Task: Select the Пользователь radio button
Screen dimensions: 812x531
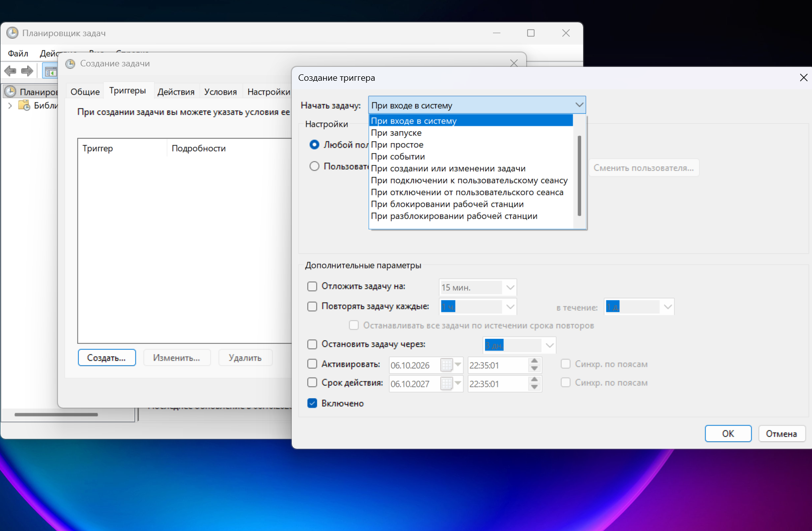Action: pyautogui.click(x=314, y=166)
